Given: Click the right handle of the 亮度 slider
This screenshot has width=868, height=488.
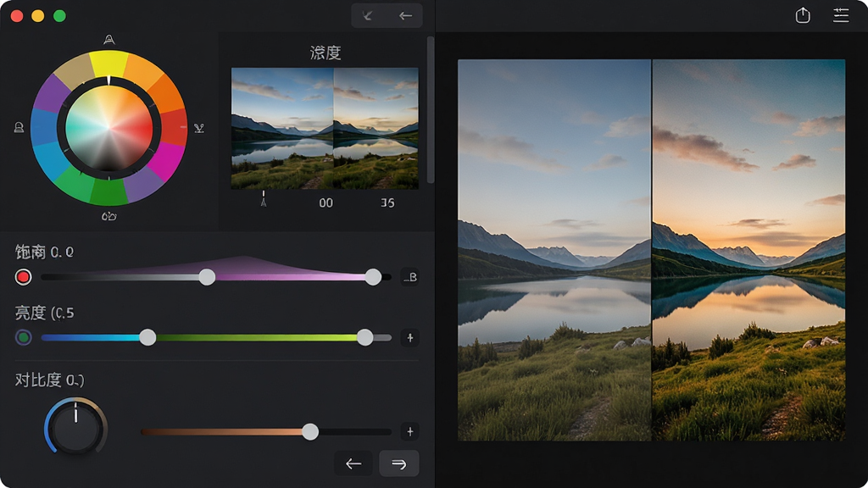Looking at the screenshot, I should click(x=364, y=337).
